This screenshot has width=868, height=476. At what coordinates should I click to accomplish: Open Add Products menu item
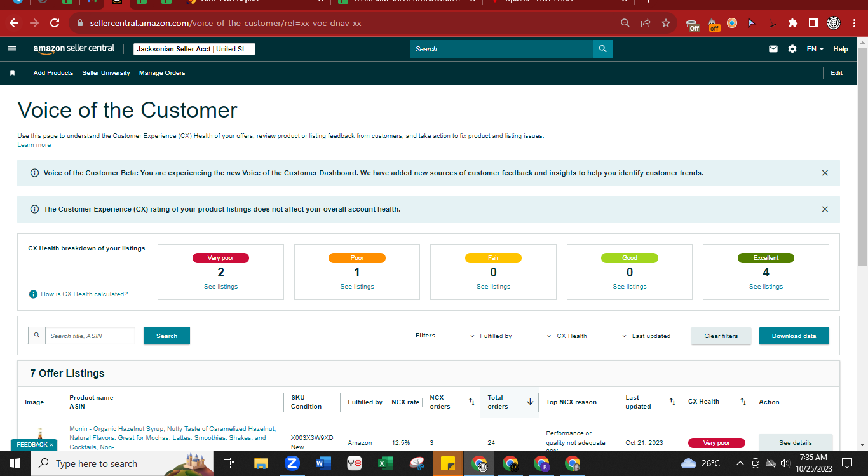click(53, 73)
